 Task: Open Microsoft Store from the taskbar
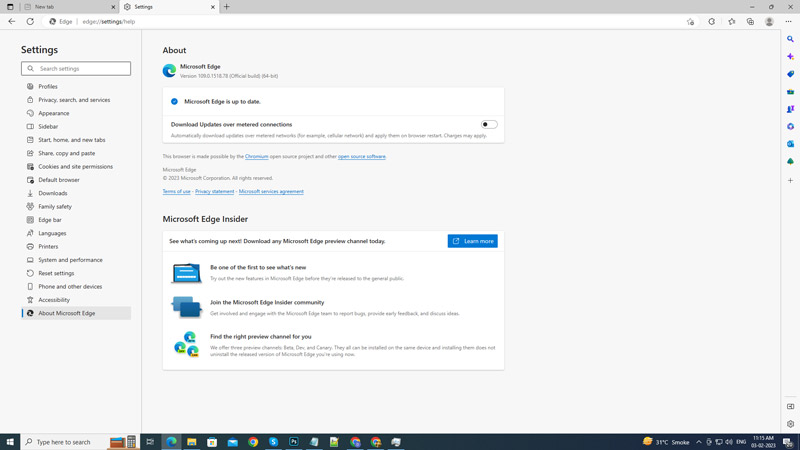click(x=212, y=442)
